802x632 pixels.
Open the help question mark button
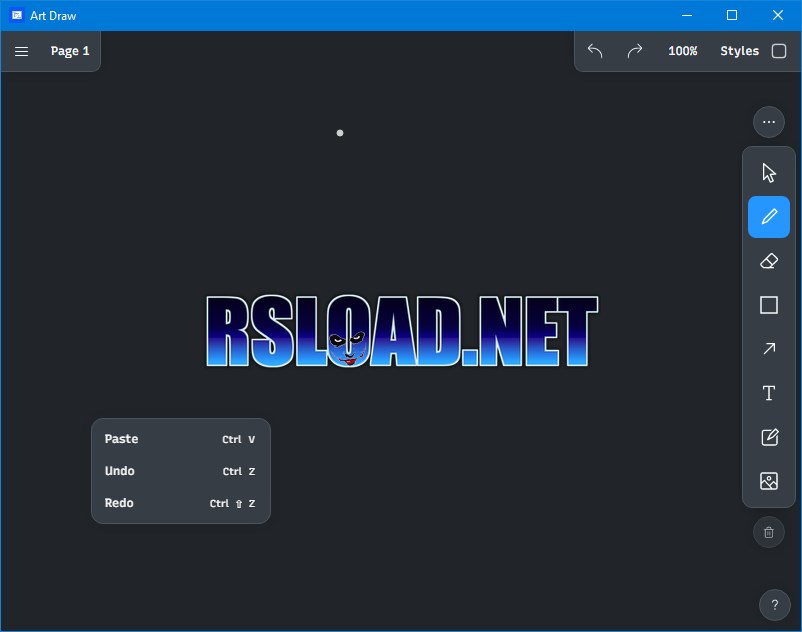click(775, 605)
